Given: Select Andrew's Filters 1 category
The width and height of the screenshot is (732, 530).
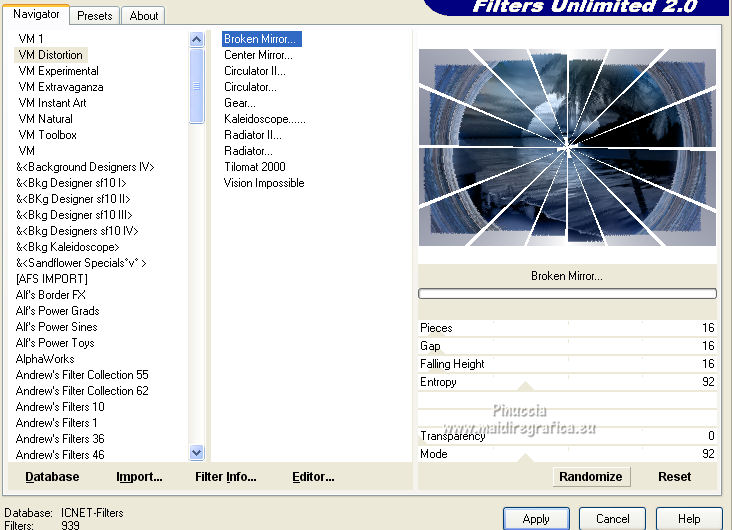Looking at the screenshot, I should coord(56,423).
